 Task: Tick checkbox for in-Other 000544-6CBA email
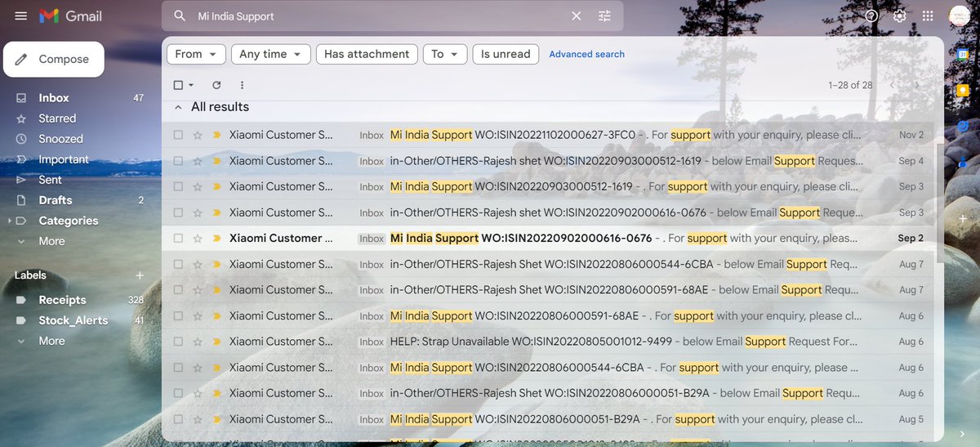pos(178,264)
